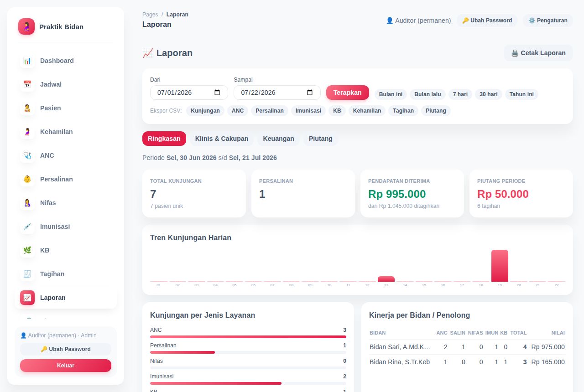Apply date range with Terapkan button
The image size is (584, 392).
point(347,93)
